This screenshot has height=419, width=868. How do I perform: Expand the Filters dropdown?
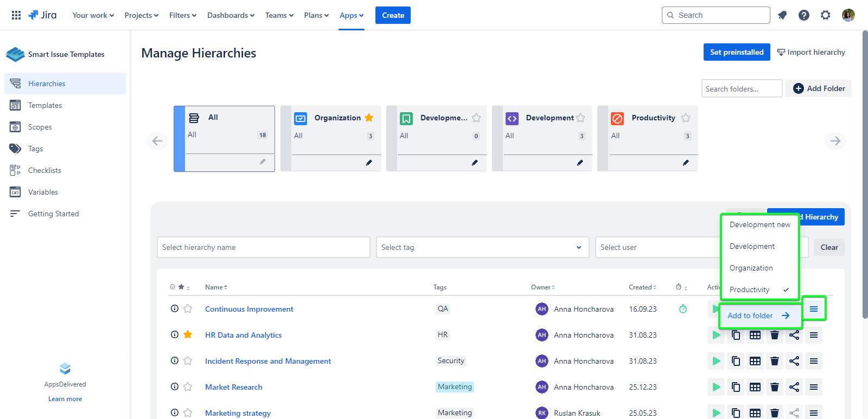[183, 15]
